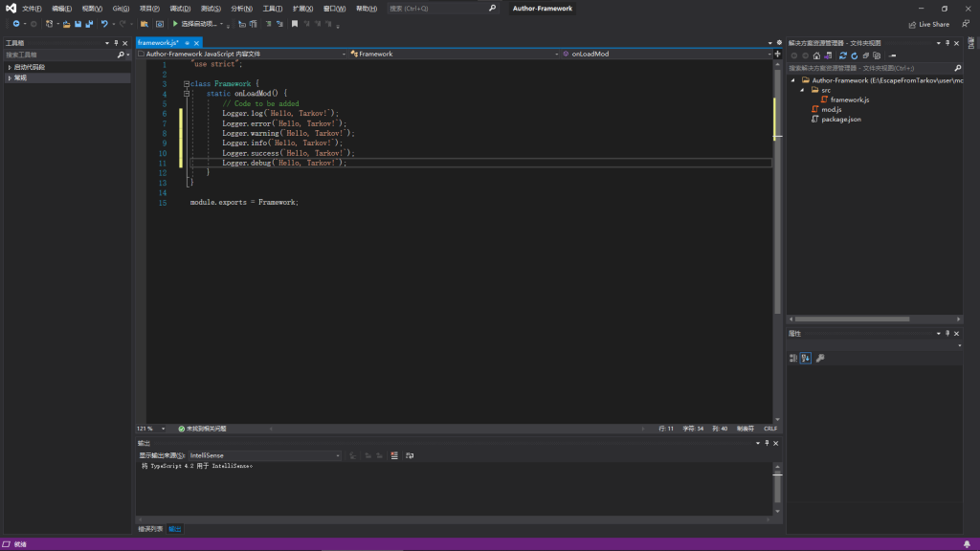Pin the framework.js tab
This screenshot has width=980, height=551.
click(187, 43)
